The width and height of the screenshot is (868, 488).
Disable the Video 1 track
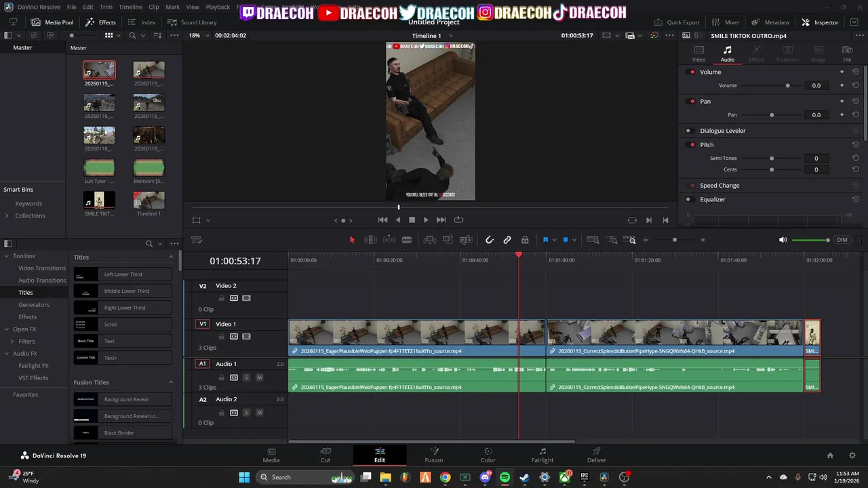tap(246, 336)
